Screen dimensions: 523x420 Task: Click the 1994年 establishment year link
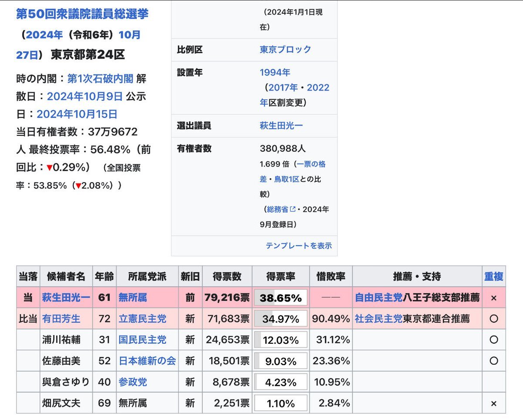[x=275, y=72]
